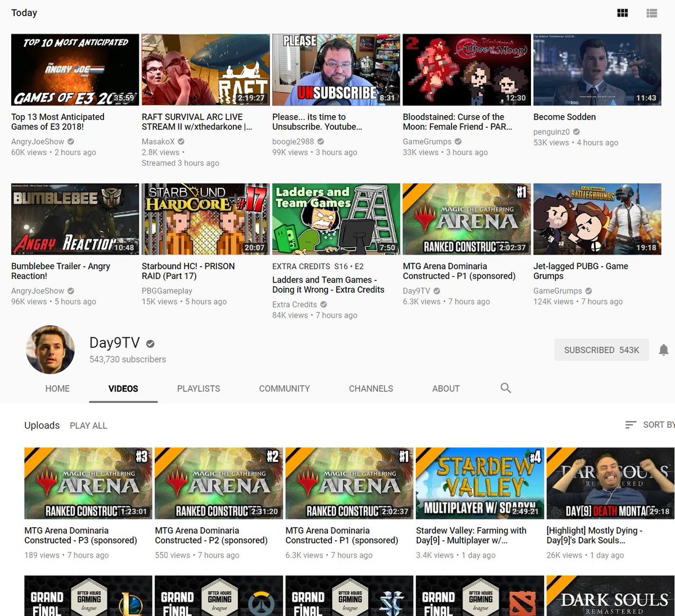The width and height of the screenshot is (675, 616).
Task: Open title 'MTG Arena Dominaria Constructed - P2 (sponsored)'
Action: (x=211, y=535)
